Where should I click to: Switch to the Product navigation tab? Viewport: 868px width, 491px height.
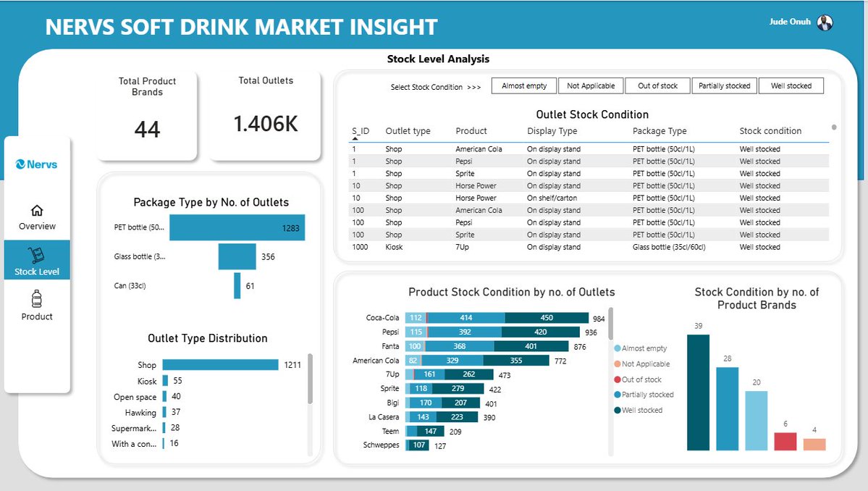click(36, 316)
